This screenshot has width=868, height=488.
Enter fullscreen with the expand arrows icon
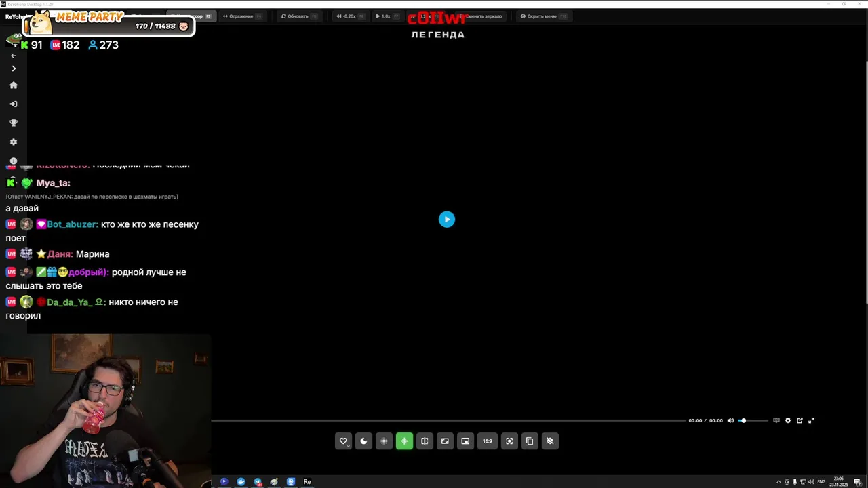[811, 420]
